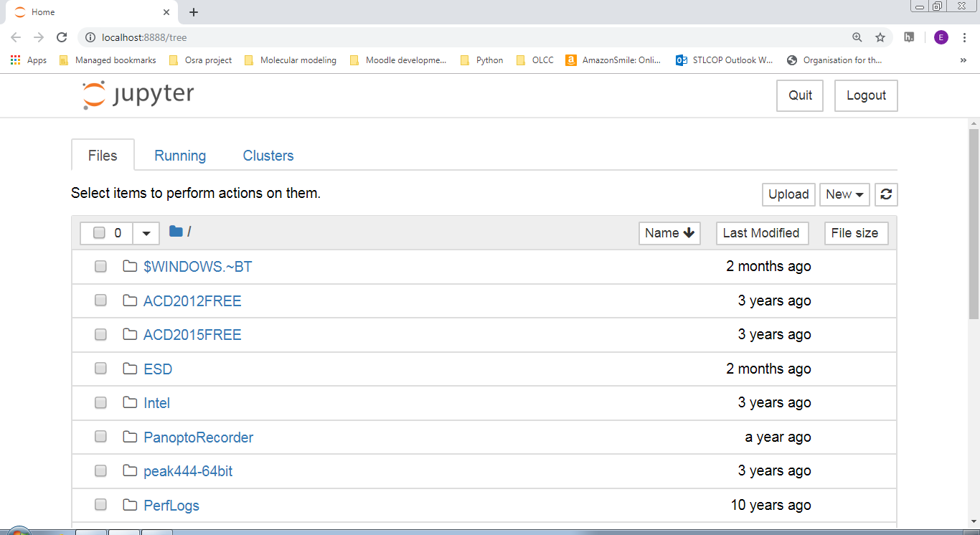Screen dimensions: 980x535
Task: Open a new browser tab
Action: (x=194, y=12)
